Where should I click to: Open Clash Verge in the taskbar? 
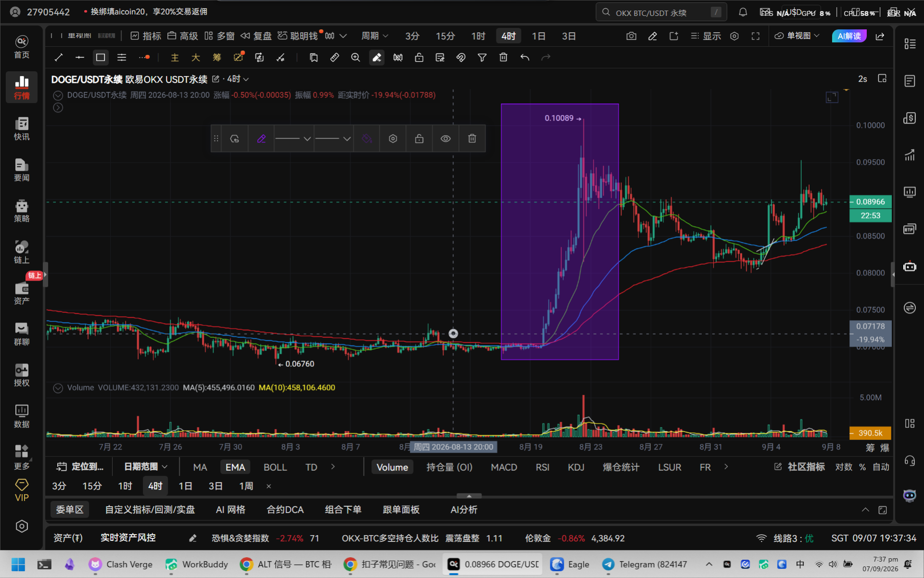(x=121, y=564)
